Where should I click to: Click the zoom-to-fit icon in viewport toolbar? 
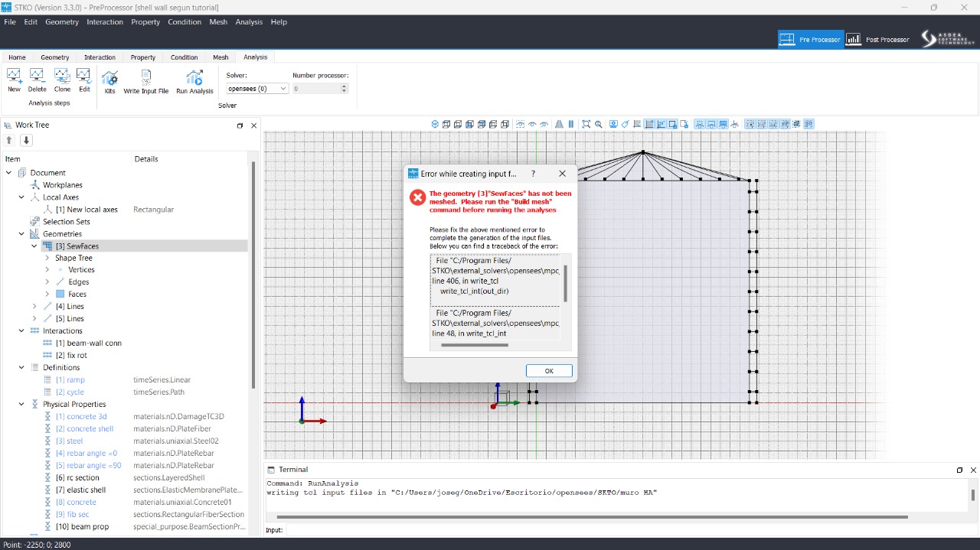[586, 124]
